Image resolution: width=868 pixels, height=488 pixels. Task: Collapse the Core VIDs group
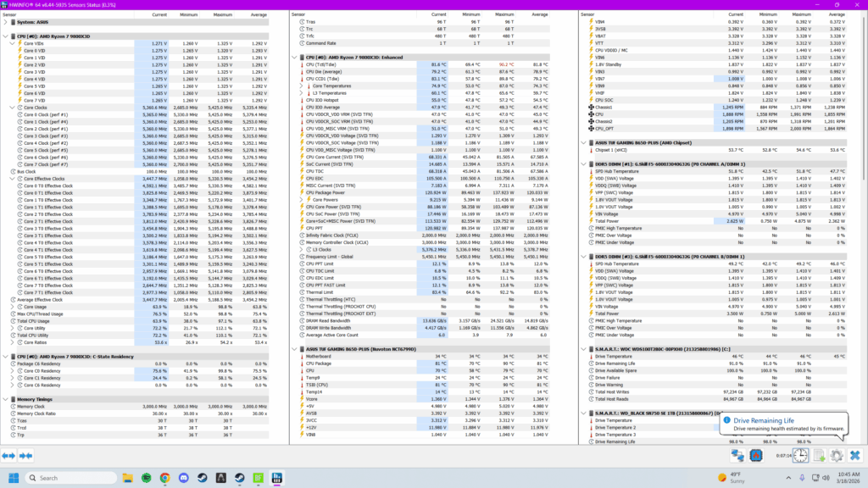[13, 43]
